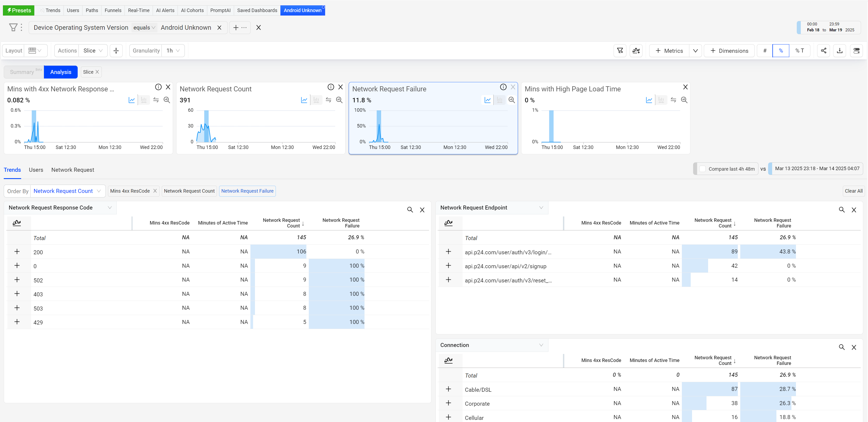868x422 pixels.
Task: Open the Connection dimension dropdown
Action: point(492,345)
